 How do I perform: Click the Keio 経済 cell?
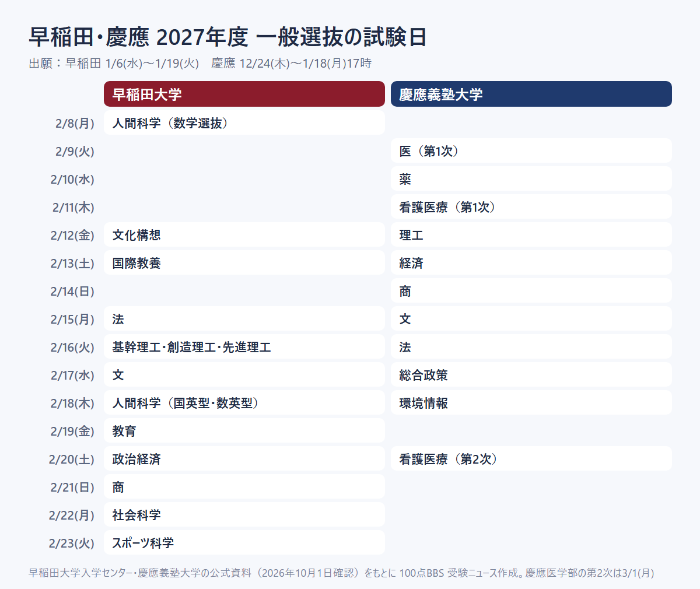click(x=531, y=262)
